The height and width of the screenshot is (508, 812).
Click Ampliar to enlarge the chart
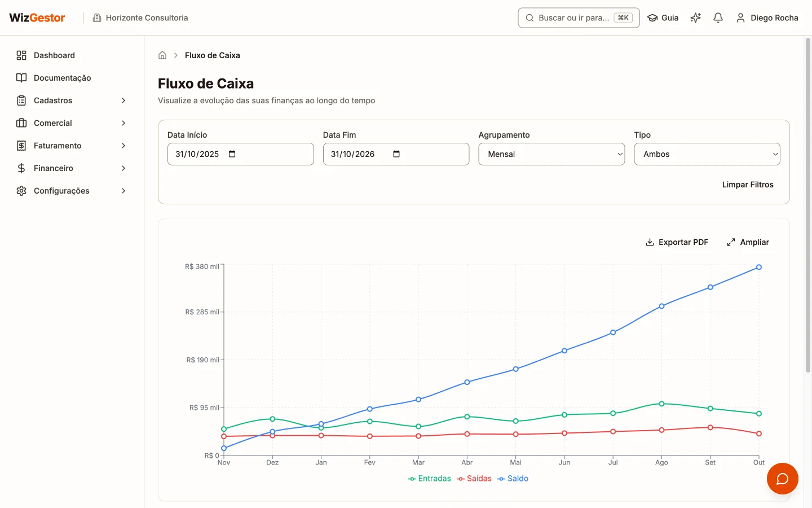748,242
